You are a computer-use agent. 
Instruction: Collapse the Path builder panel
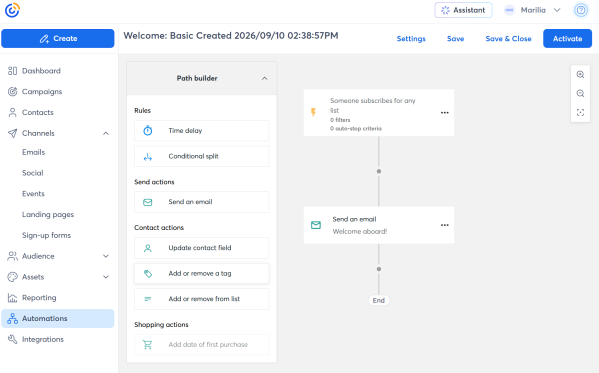click(x=264, y=78)
